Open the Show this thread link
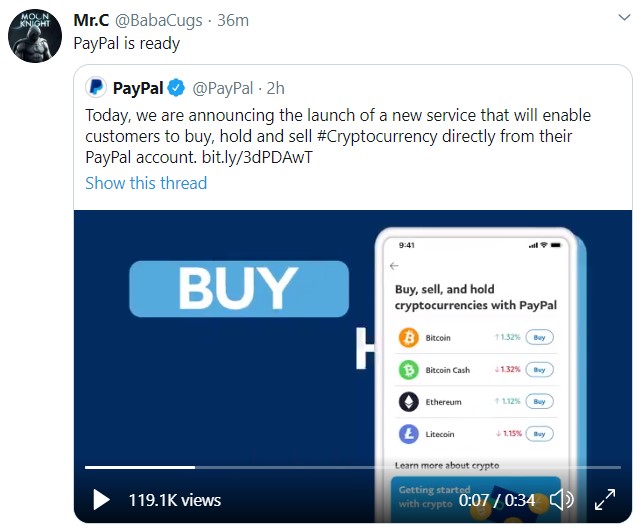This screenshot has width=642, height=531. pyautogui.click(x=146, y=183)
